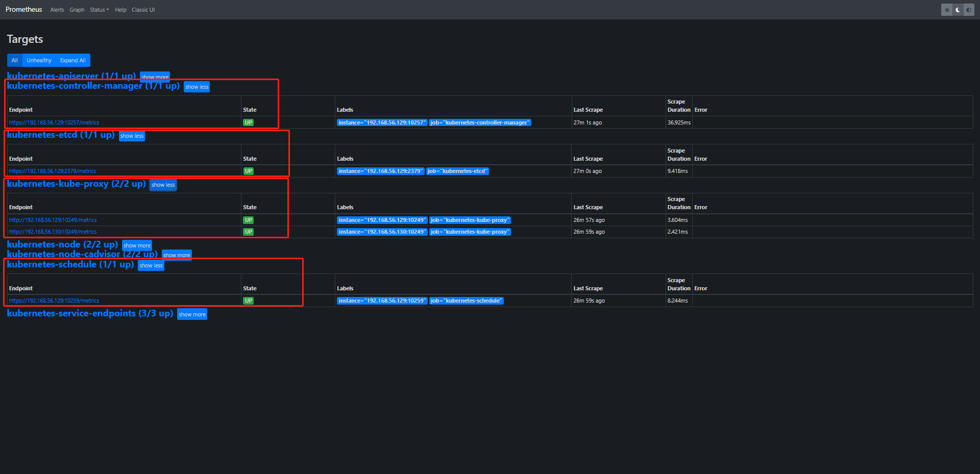The width and height of the screenshot is (980, 474).
Task: Collapse kubernetes-controller-manager with show less
Action: pos(197,87)
